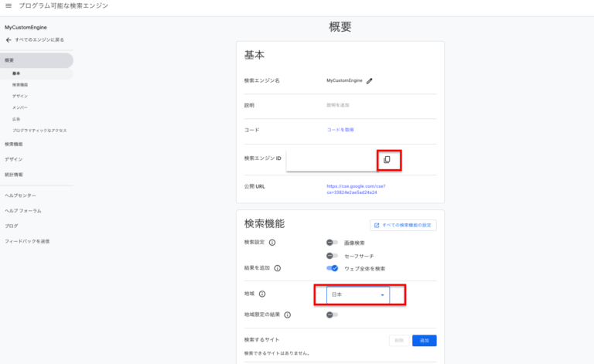The height and width of the screenshot is (364, 594).
Task: Click the back arrow to all engines
Action: pyautogui.click(x=9, y=39)
